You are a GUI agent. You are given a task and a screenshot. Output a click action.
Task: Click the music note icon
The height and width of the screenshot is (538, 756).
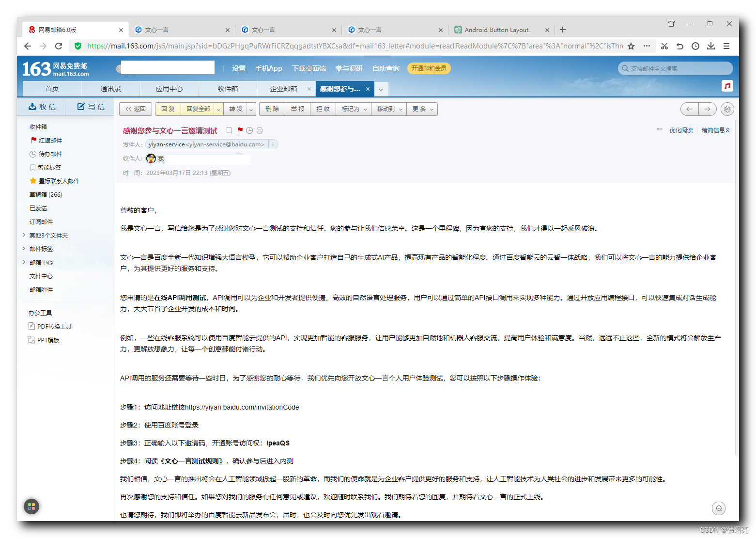727,86
